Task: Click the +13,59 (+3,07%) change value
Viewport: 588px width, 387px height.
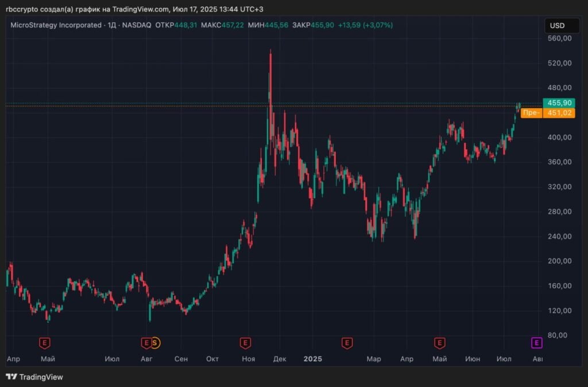Action: click(x=365, y=25)
